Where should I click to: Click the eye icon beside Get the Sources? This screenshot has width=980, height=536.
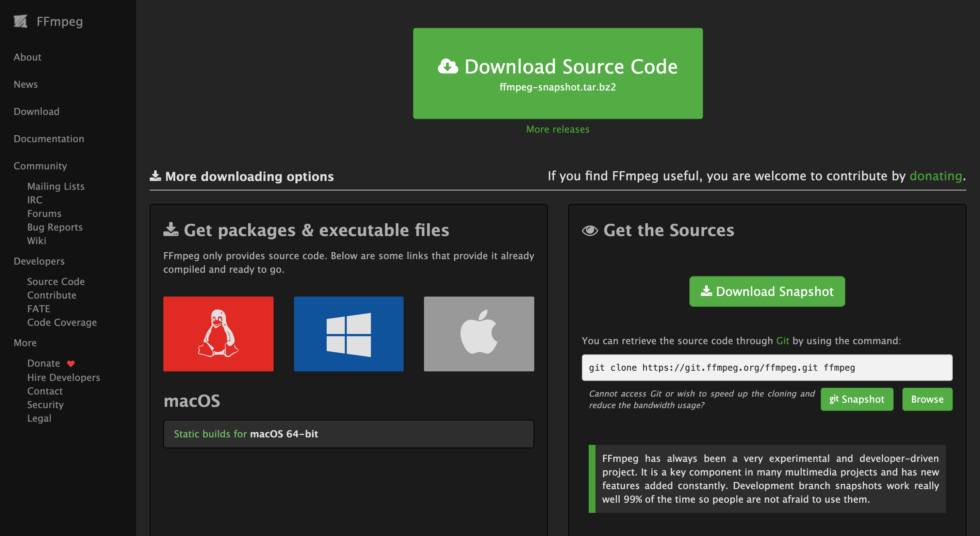tap(590, 230)
